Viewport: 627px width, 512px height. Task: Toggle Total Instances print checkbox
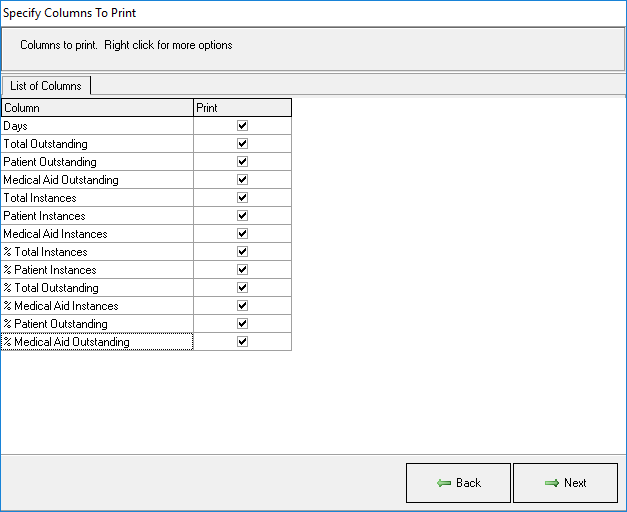tap(242, 198)
